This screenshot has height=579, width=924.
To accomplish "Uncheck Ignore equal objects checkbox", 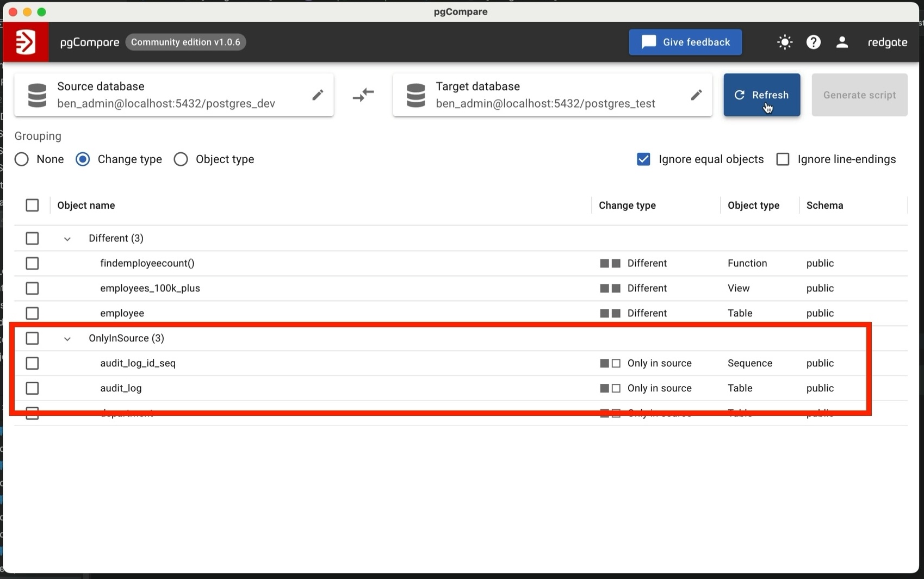I will click(643, 159).
